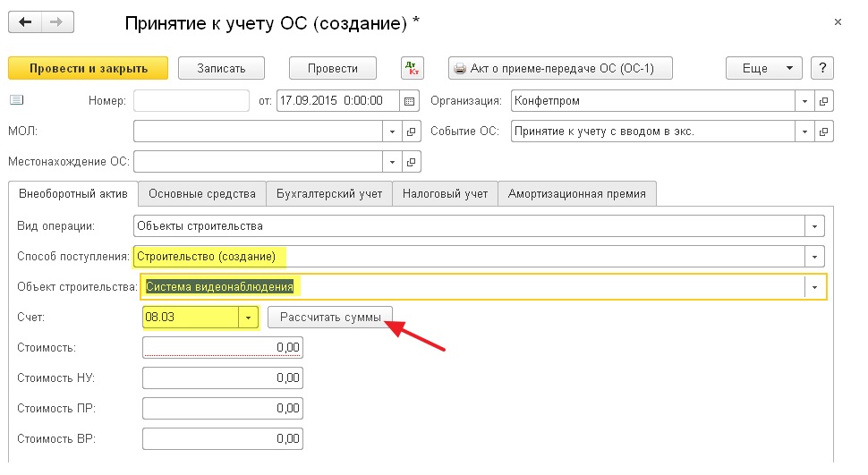Expand the Организация dropdown arrow
This screenshot has height=475, width=868.
point(804,101)
